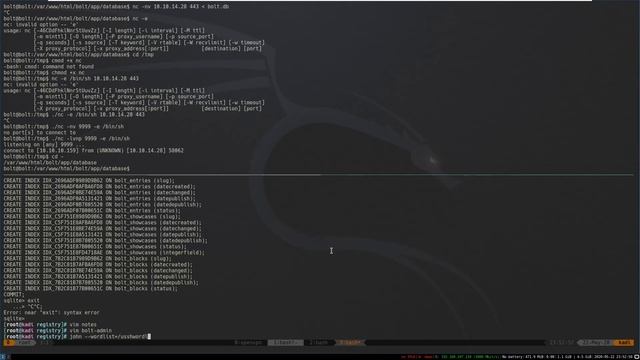Click the bolt_showcases (status) CREATE INDEX line

click(x=95, y=247)
